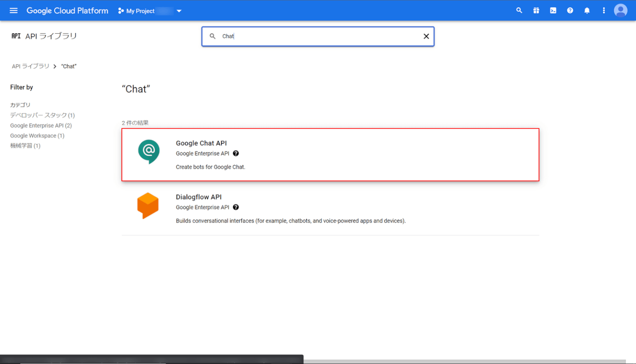Click the user account avatar

pyautogui.click(x=621, y=10)
